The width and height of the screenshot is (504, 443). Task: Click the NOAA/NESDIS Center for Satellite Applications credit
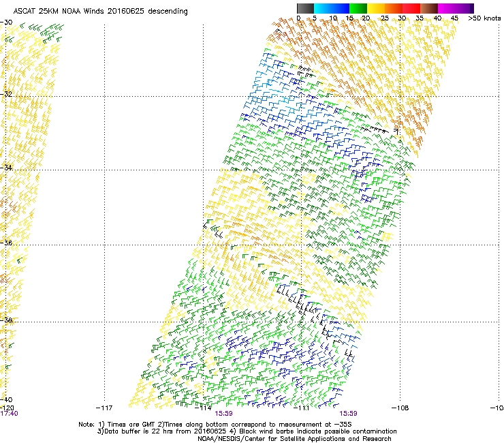(x=294, y=439)
